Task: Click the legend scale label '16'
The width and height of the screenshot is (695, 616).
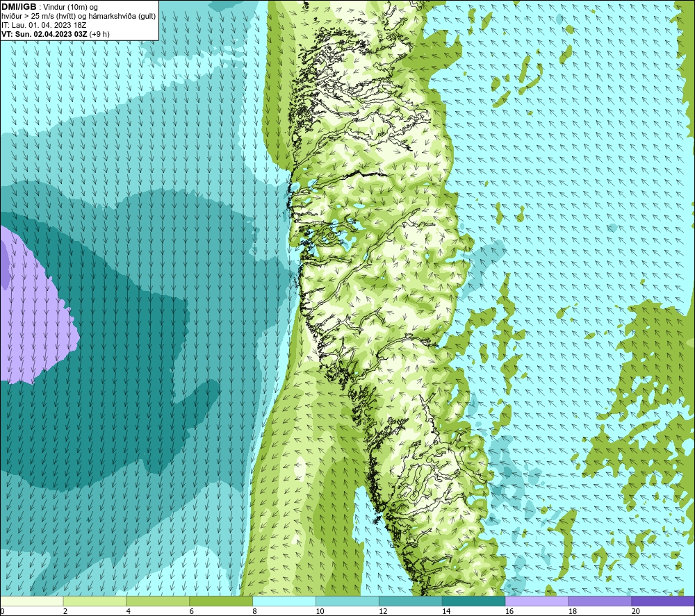Action: click(x=509, y=611)
